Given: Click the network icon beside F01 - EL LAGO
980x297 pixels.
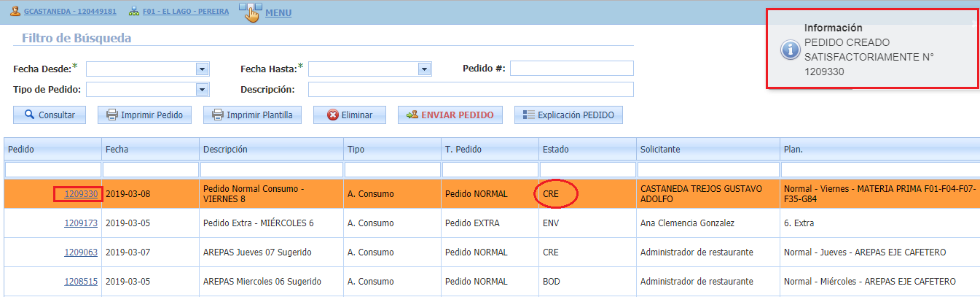Looking at the screenshot, I should tap(134, 12).
